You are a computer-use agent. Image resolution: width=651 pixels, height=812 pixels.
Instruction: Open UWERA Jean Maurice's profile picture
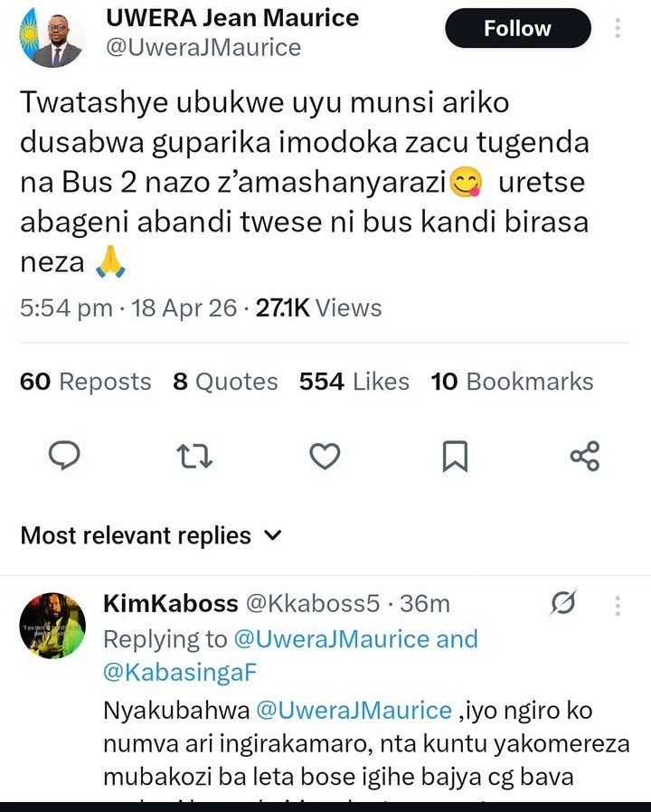click(x=52, y=36)
